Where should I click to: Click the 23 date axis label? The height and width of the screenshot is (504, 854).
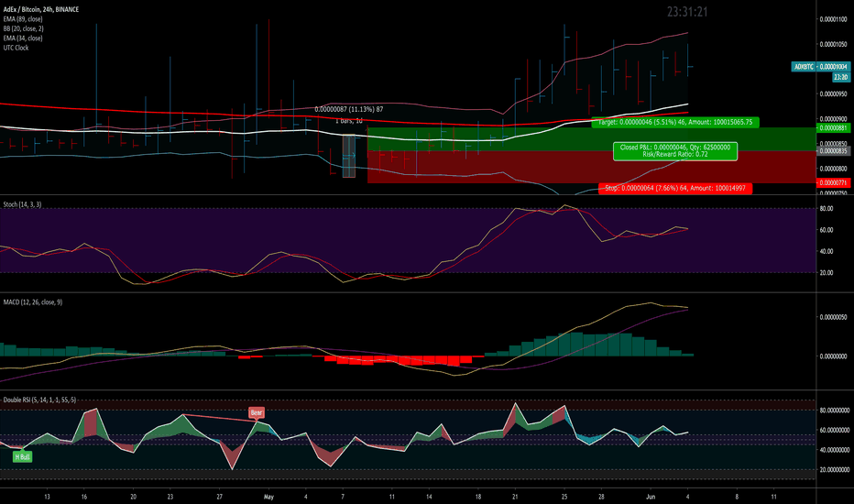click(x=170, y=497)
